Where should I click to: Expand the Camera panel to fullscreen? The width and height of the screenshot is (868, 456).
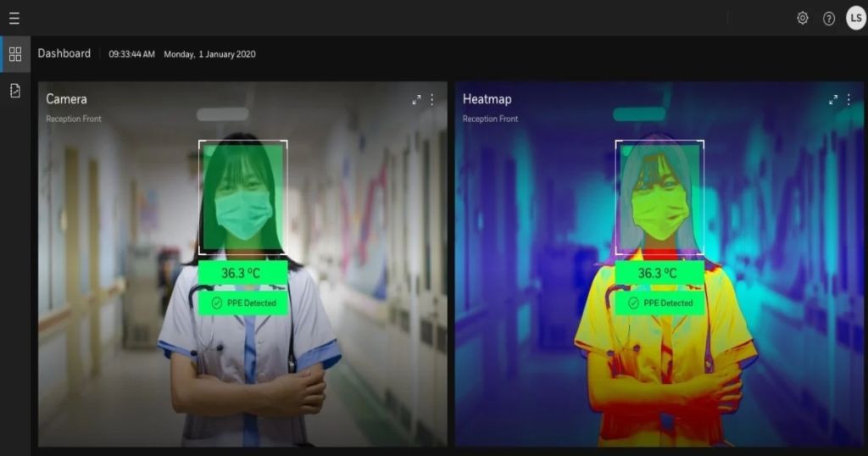[x=416, y=100]
